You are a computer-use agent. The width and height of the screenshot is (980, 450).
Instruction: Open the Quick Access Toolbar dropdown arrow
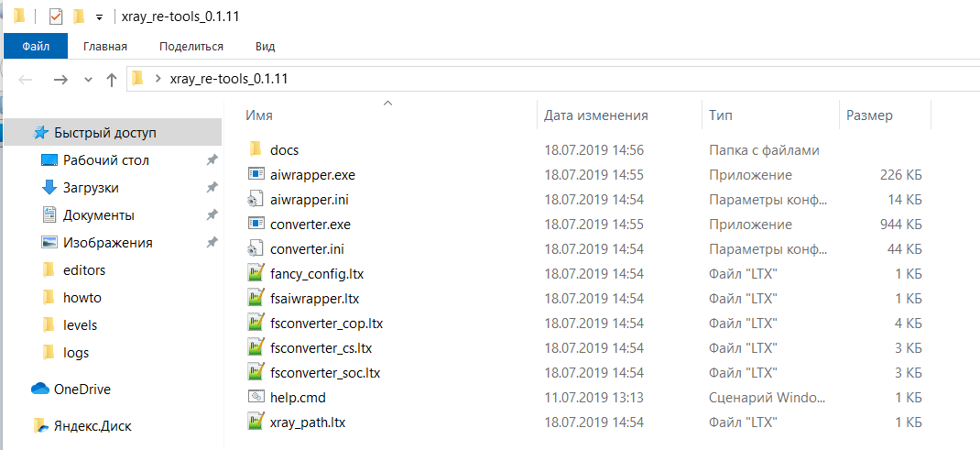tap(99, 17)
